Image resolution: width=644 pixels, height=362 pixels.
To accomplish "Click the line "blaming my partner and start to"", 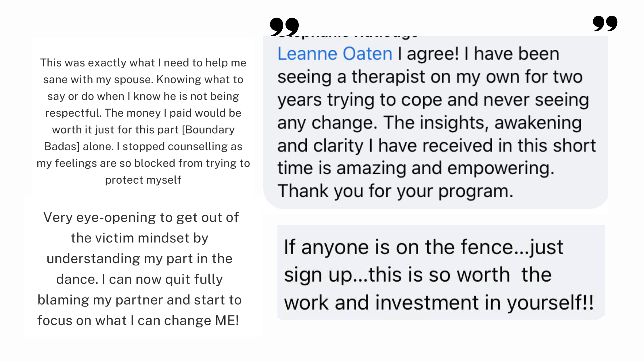I will [x=139, y=300].
